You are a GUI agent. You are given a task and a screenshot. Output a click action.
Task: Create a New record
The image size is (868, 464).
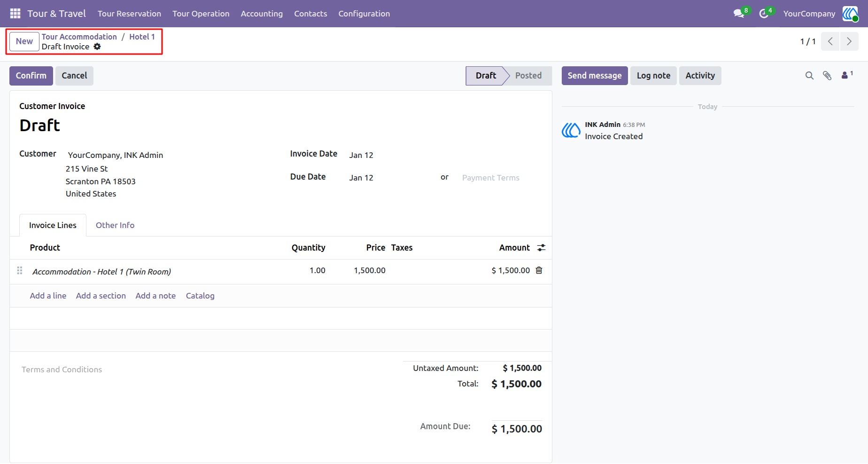pos(24,41)
